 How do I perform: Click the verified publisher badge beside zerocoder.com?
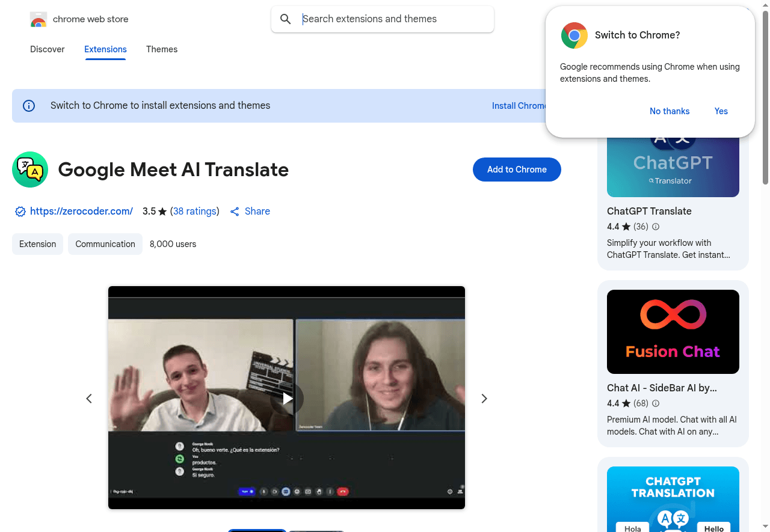tap(20, 212)
